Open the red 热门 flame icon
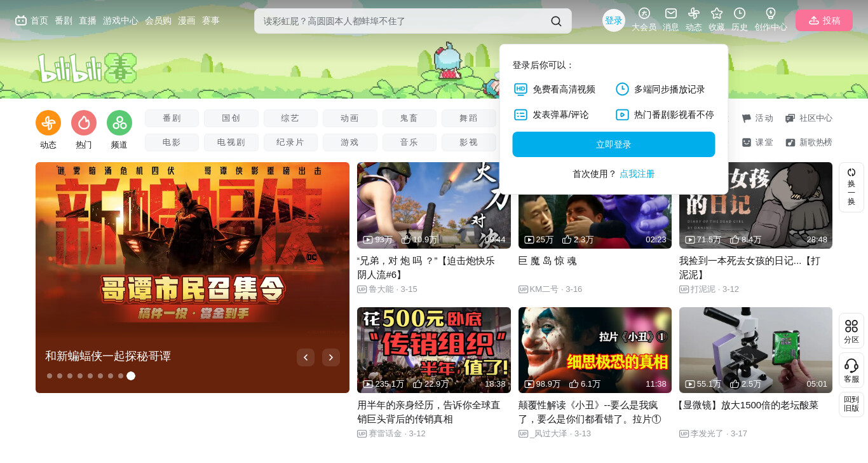This screenshot has height=463, width=868. pos(84,123)
